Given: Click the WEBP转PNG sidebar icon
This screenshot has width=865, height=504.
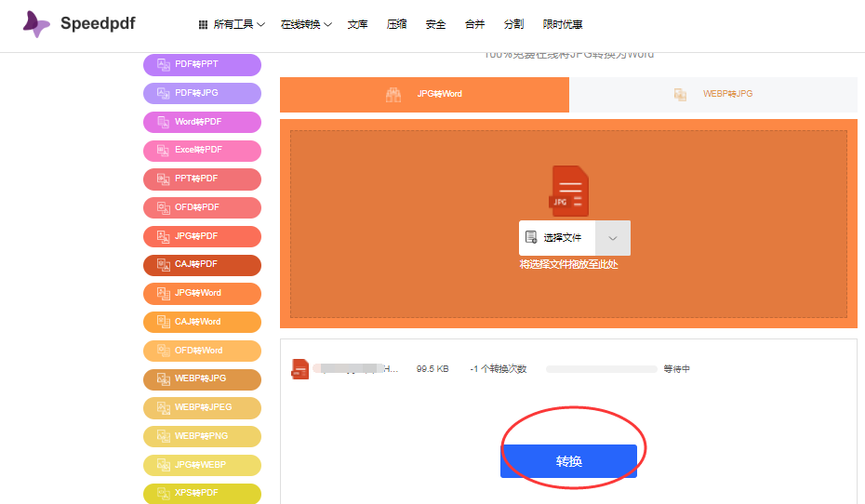Looking at the screenshot, I should coord(164,436).
